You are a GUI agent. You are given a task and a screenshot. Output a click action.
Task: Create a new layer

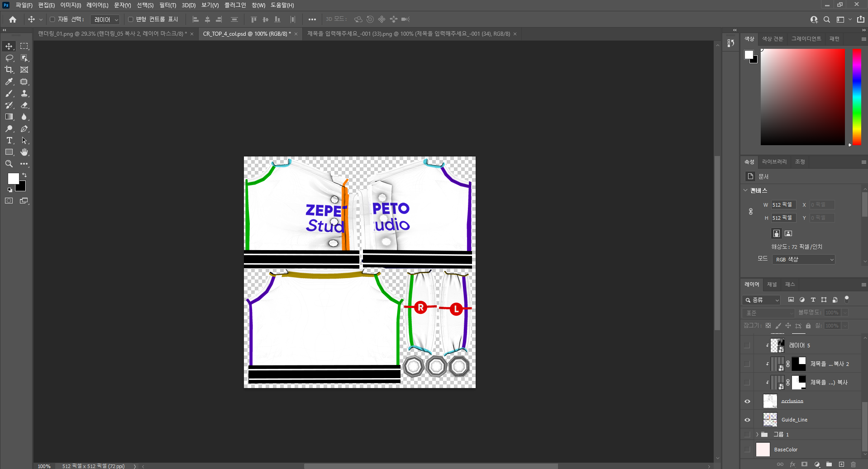pos(841,464)
